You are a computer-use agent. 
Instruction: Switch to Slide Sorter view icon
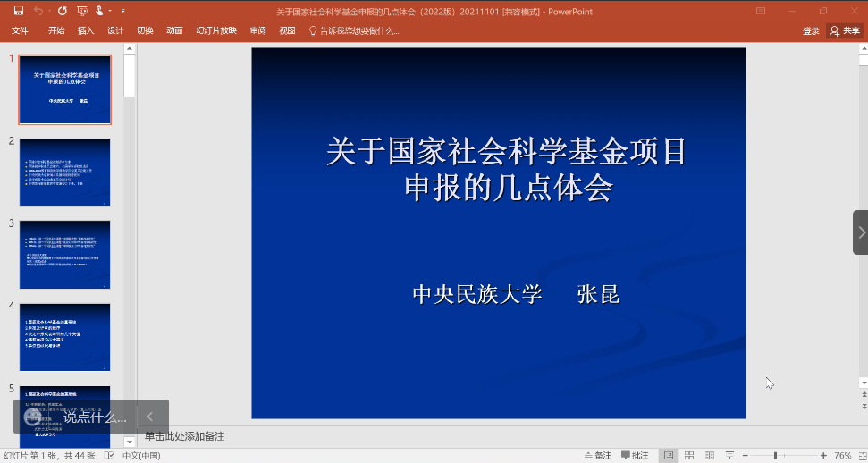691,456
